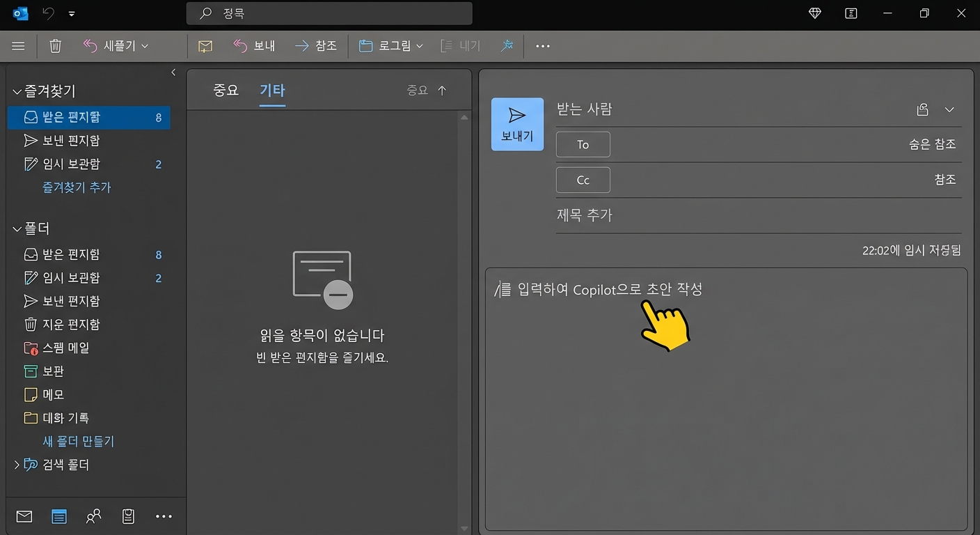Click the message body text area
The height and width of the screenshot is (535, 980).
coord(726,399)
